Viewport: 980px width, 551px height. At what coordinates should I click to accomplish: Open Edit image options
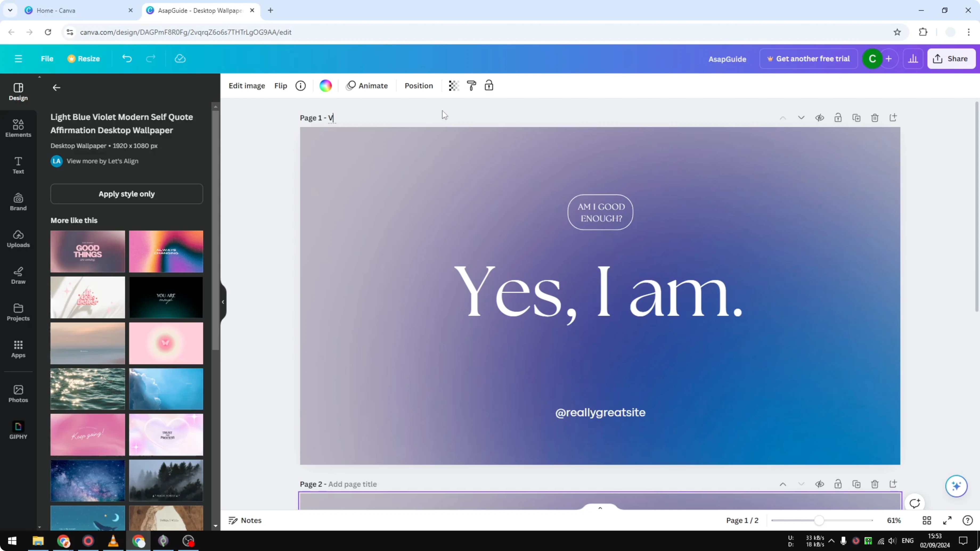click(247, 85)
